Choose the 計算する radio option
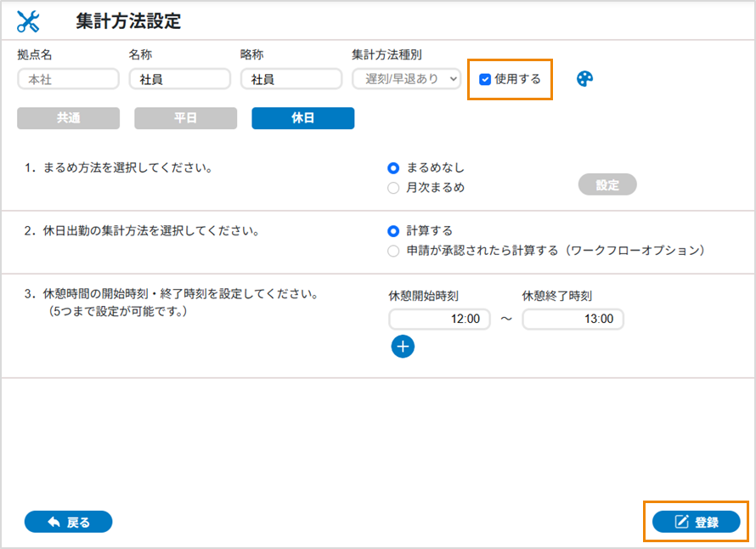The width and height of the screenshot is (756, 549). (393, 231)
